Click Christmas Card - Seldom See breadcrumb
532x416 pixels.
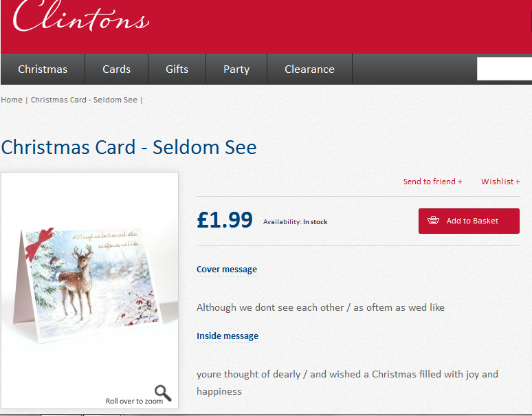pos(84,100)
